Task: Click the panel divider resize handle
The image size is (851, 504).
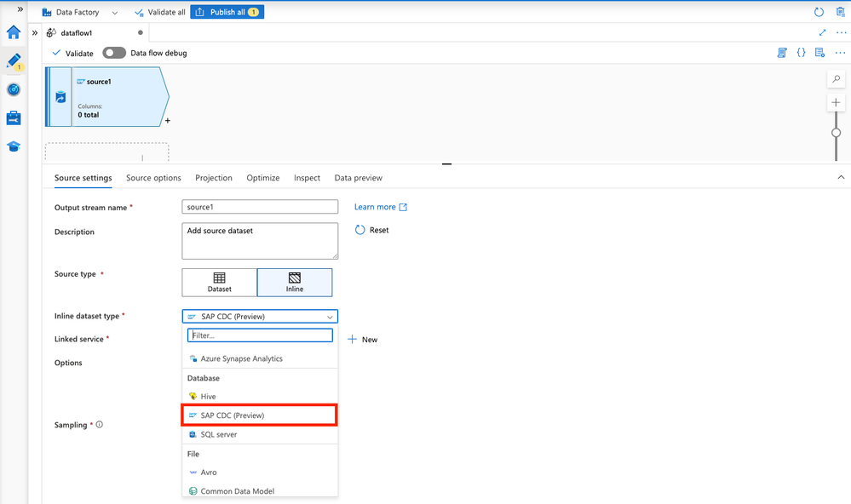Action: 446,163
